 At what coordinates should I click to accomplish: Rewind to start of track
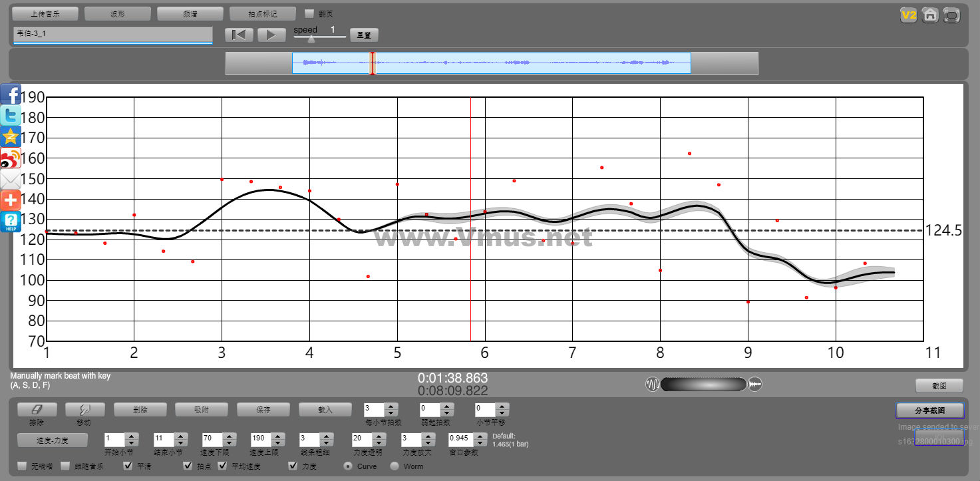(x=239, y=35)
